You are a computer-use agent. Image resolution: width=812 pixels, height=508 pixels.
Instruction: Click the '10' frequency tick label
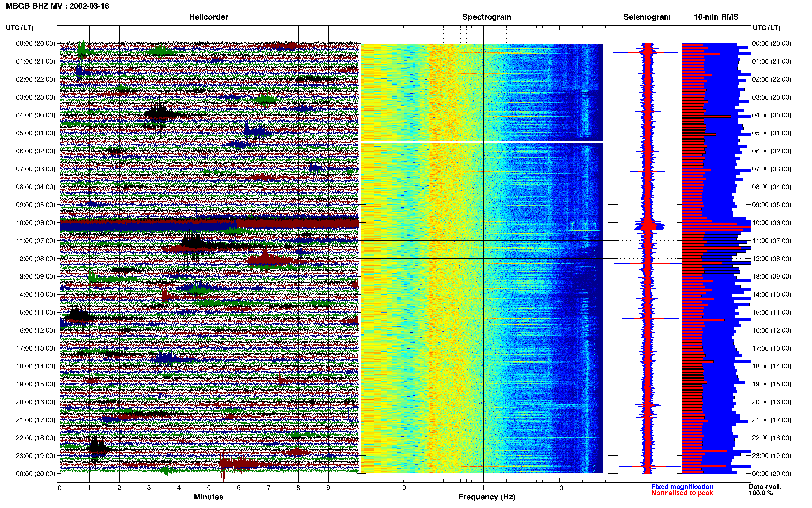click(x=559, y=487)
